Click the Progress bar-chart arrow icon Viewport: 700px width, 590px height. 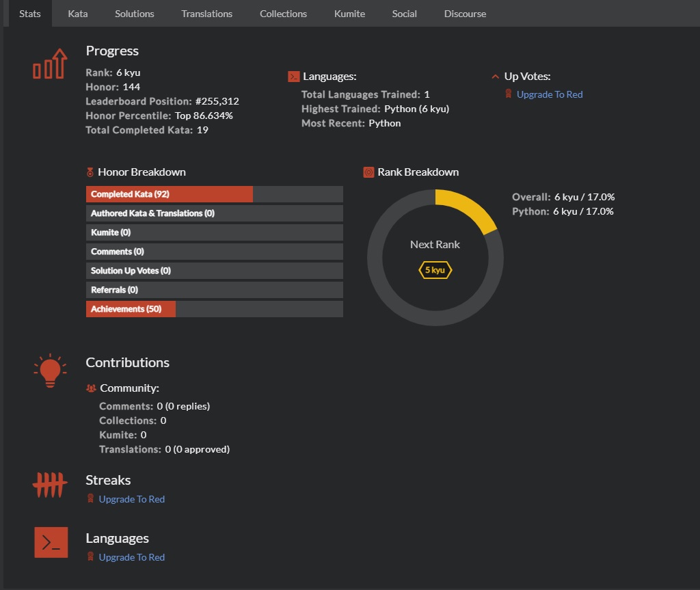51,63
